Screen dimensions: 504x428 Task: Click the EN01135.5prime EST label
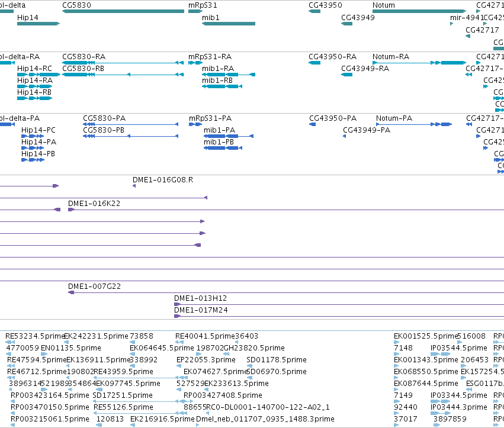click(x=71, y=348)
